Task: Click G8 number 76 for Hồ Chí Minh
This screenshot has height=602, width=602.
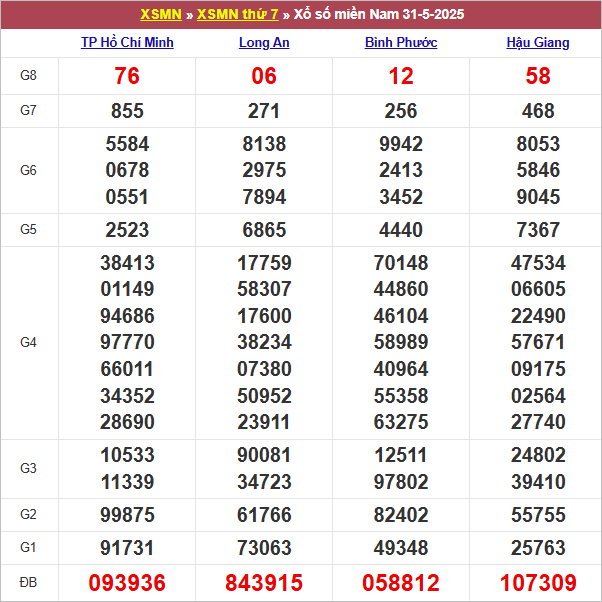Action: tap(127, 76)
